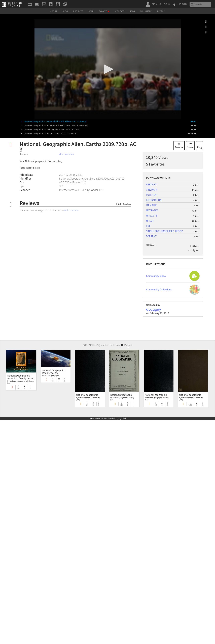Click the Share button

(x=190, y=145)
